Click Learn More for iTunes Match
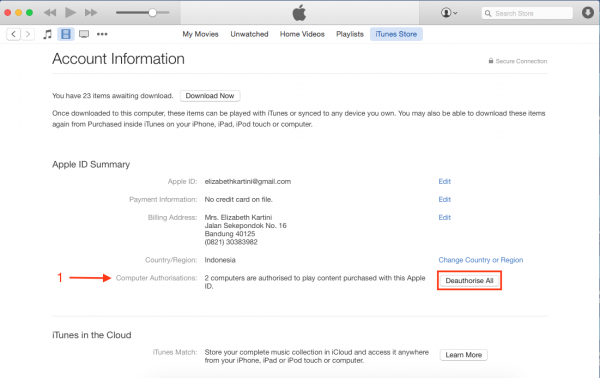Image resolution: width=600 pixels, height=378 pixels. [463, 355]
